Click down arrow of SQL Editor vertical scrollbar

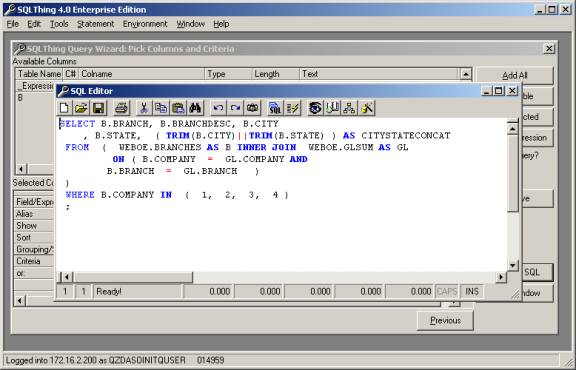tap(512, 265)
